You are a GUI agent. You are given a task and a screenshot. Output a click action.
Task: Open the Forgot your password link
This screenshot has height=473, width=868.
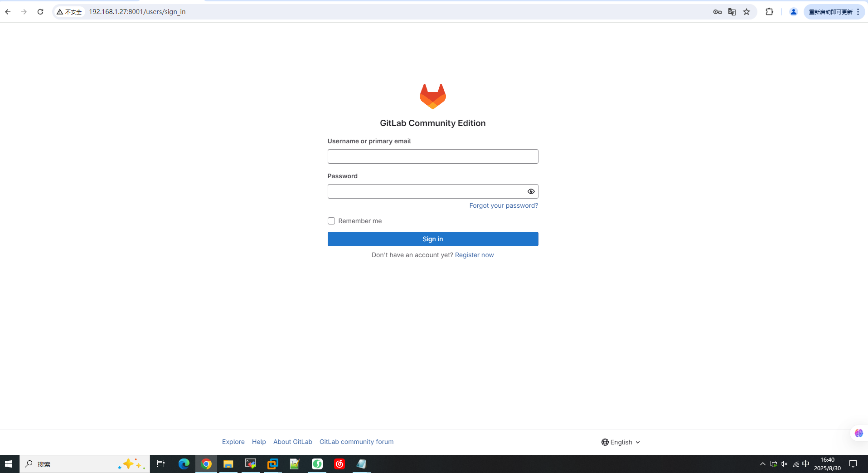pyautogui.click(x=504, y=205)
